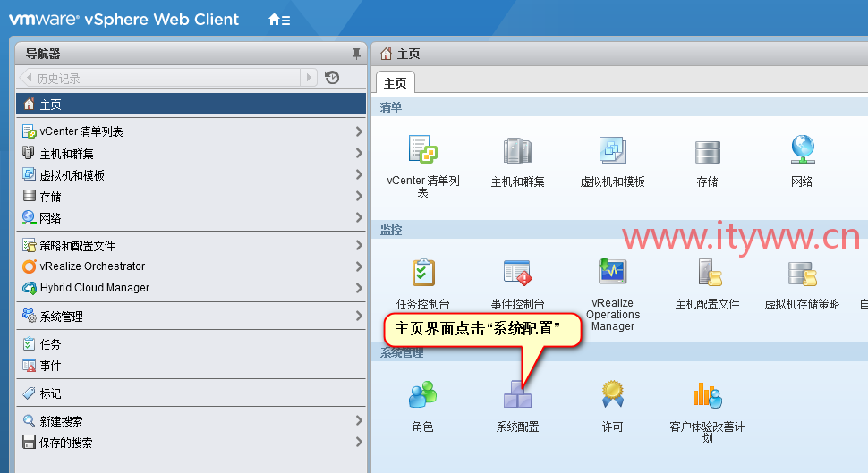Select 策略和配置文件 in navigator
The height and width of the screenshot is (473, 868).
click(x=191, y=245)
